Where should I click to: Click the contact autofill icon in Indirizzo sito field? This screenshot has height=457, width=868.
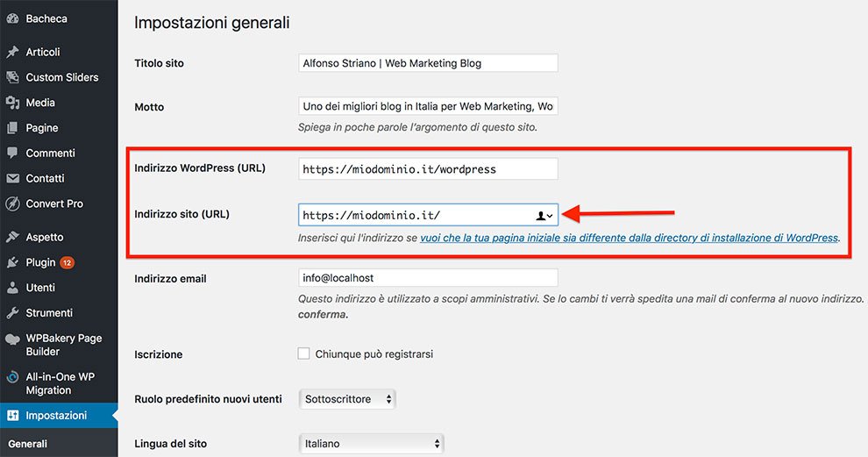point(544,216)
